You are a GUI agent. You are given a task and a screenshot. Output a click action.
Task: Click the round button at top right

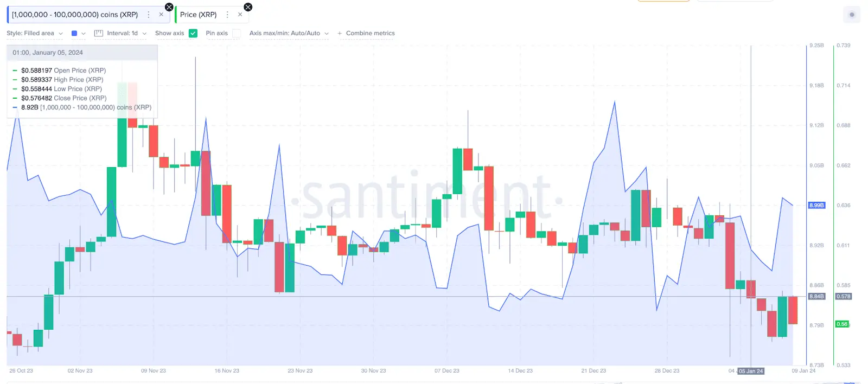(852, 15)
